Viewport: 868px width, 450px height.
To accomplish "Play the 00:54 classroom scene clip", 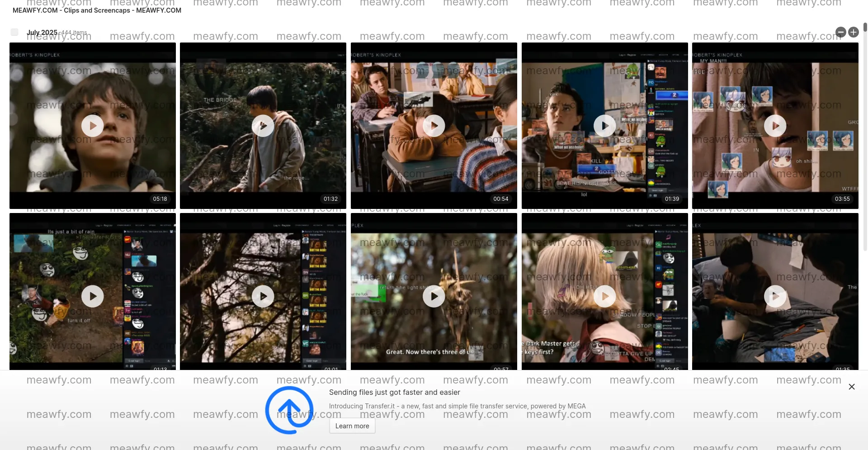I will pyautogui.click(x=434, y=126).
